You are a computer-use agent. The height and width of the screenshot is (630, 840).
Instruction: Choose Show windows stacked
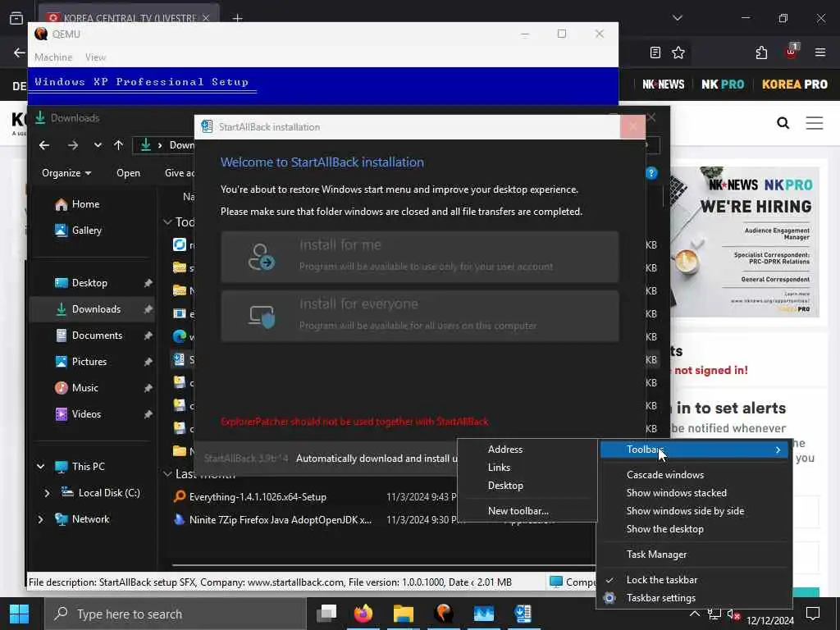coord(694,493)
